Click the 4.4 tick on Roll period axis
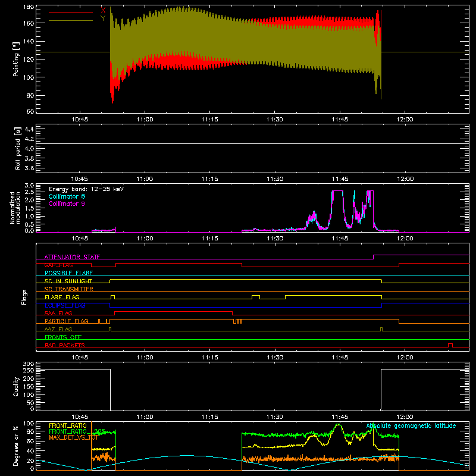Viewport: 476px width, 476px height. (29, 129)
